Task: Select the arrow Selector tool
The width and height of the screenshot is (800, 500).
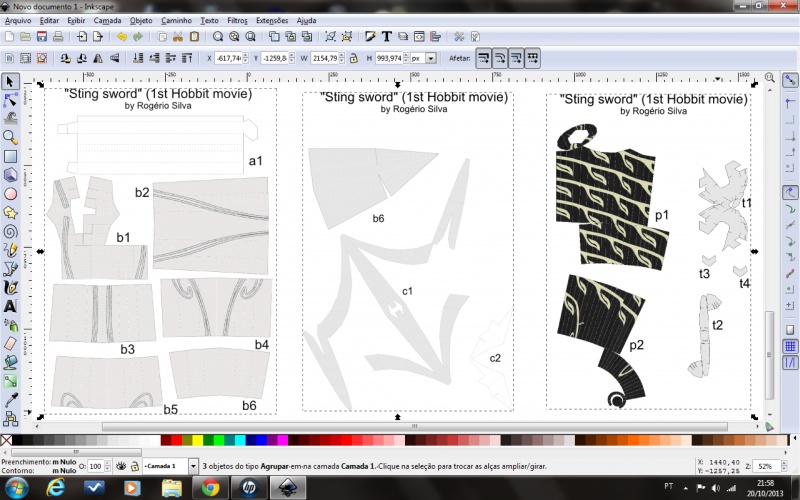Action: pyautogui.click(x=10, y=82)
